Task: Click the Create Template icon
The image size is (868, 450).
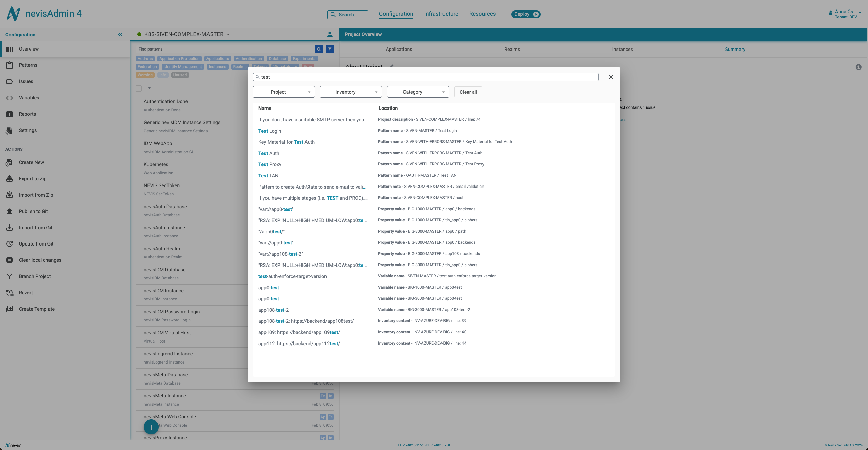Action: 9,309
